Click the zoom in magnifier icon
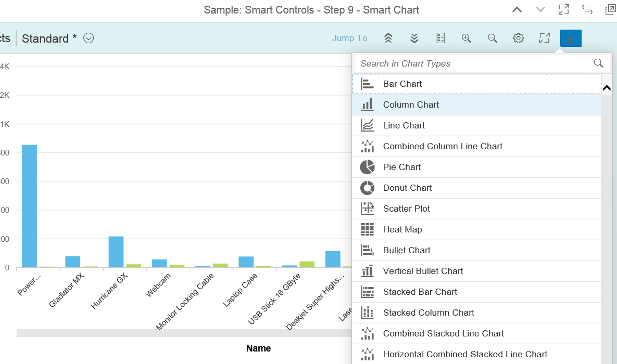 466,38
